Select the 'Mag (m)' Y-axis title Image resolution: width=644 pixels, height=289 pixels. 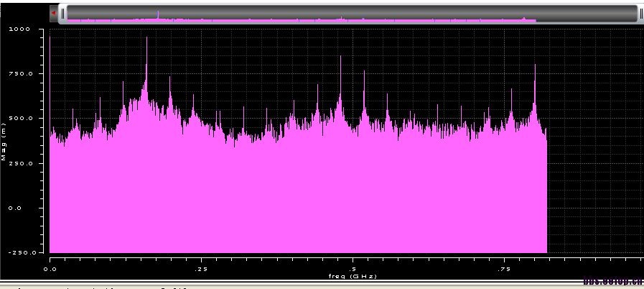(4, 142)
